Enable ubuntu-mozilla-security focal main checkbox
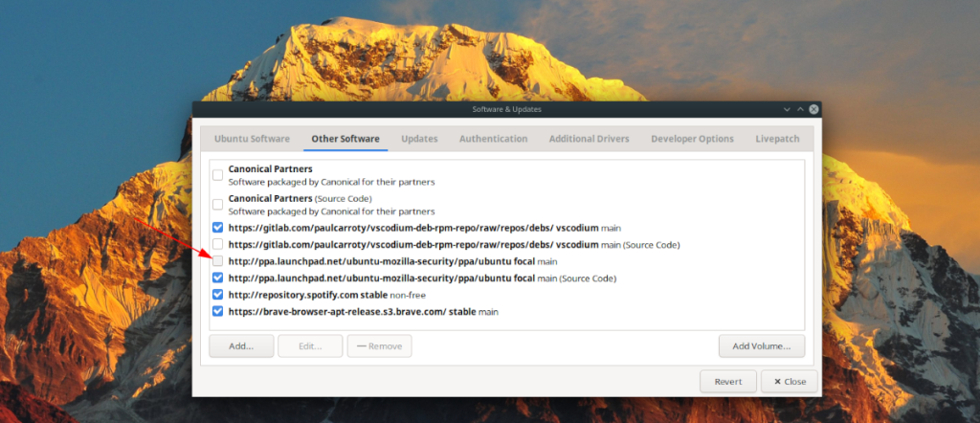Screen dimensions: 980x423 point(217,261)
